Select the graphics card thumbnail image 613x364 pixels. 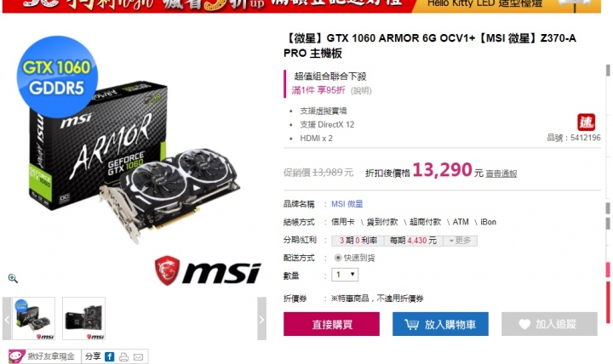(33, 318)
